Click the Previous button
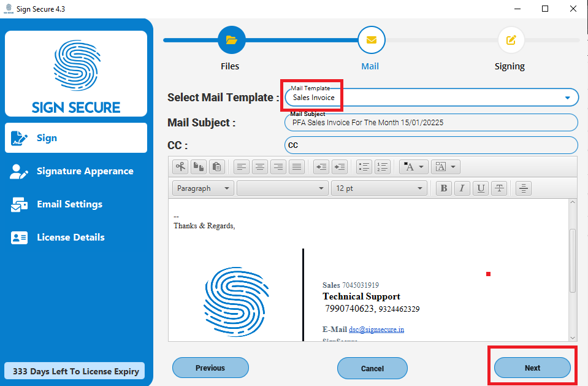Image resolution: width=588 pixels, height=386 pixels. tap(210, 368)
